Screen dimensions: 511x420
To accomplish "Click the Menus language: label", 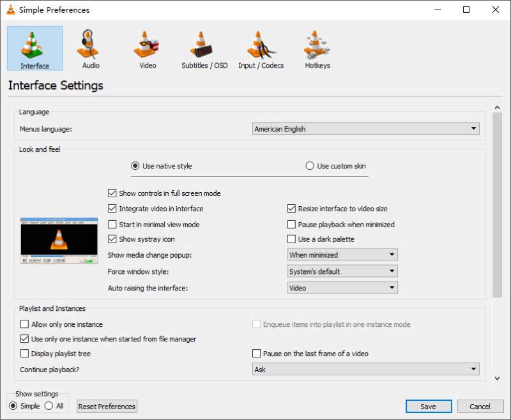I will tap(46, 130).
